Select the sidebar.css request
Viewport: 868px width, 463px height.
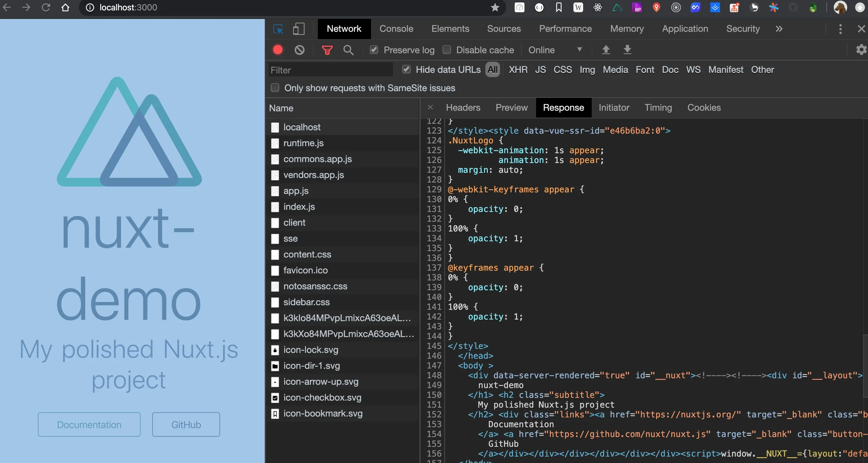[x=342, y=302]
